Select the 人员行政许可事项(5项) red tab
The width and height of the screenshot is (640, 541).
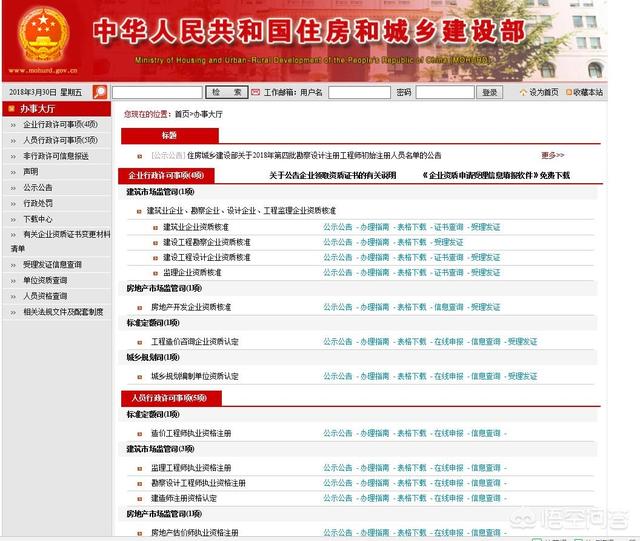[171, 398]
